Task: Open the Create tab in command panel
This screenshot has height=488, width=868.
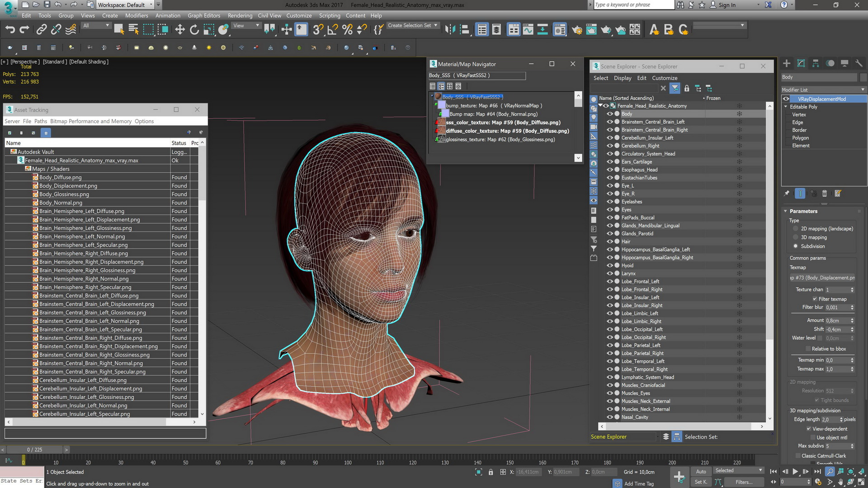Action: coord(787,63)
